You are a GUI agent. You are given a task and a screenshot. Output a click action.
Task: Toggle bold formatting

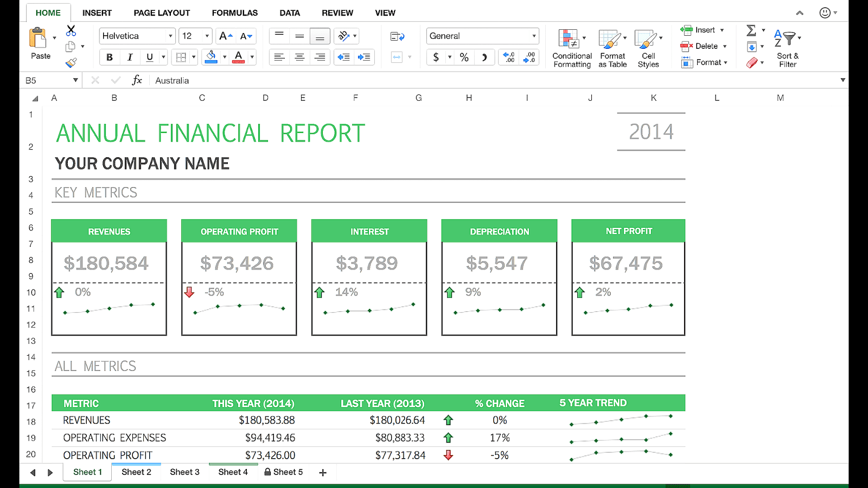(x=110, y=57)
